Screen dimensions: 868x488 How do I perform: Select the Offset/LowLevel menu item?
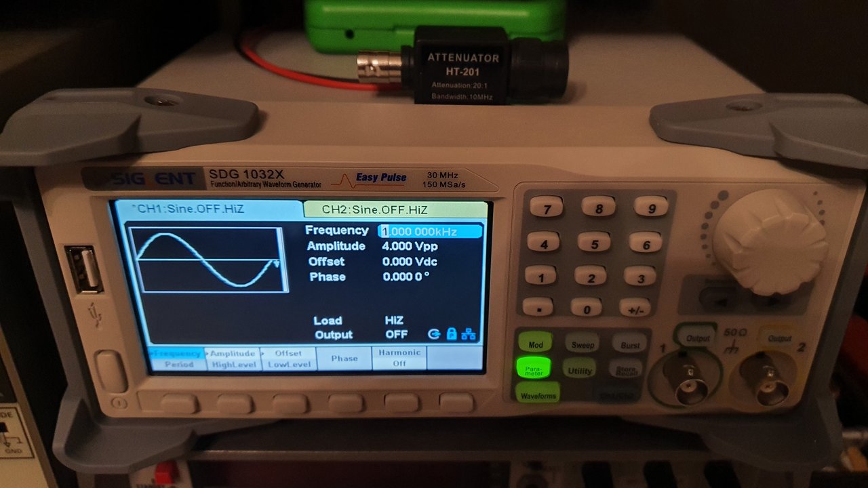click(x=289, y=359)
